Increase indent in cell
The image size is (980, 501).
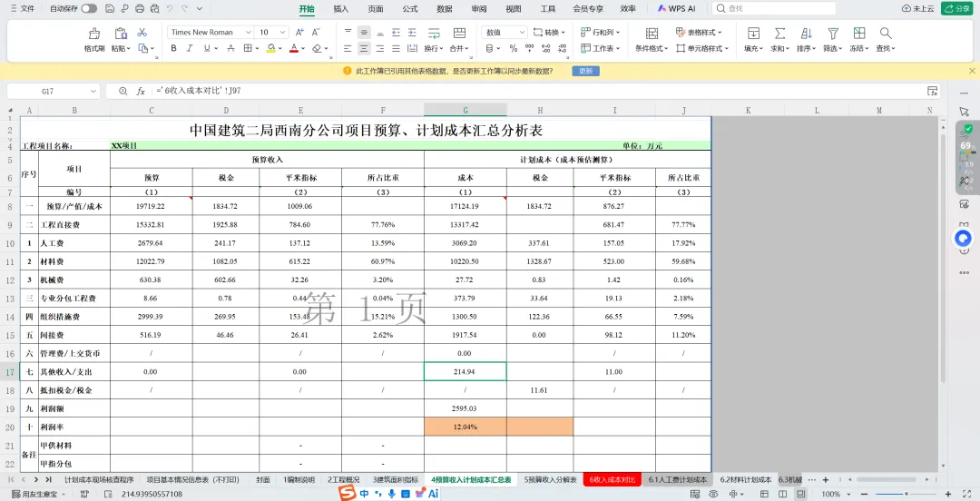point(412,32)
